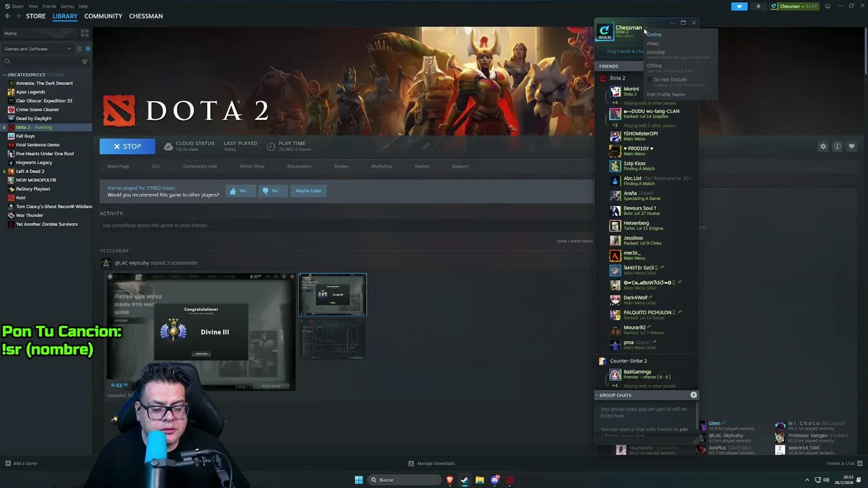Select Clair Obscur: Expedition 33
This screenshot has width=868, height=488.
click(x=43, y=101)
